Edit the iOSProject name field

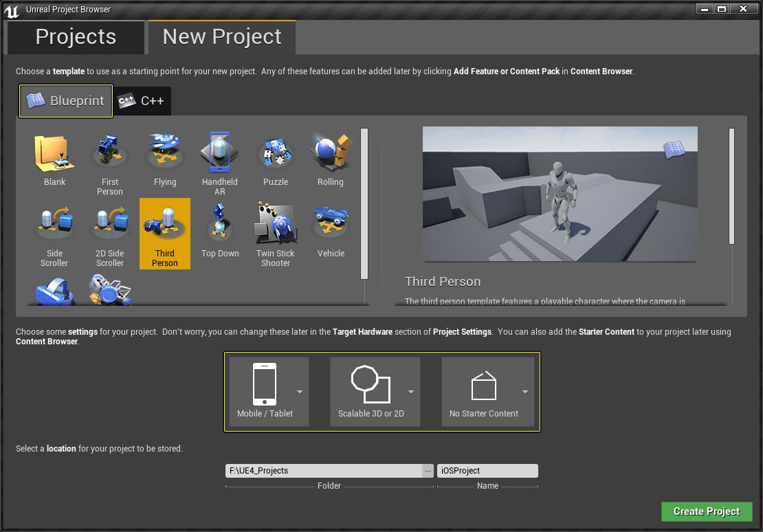pos(487,470)
